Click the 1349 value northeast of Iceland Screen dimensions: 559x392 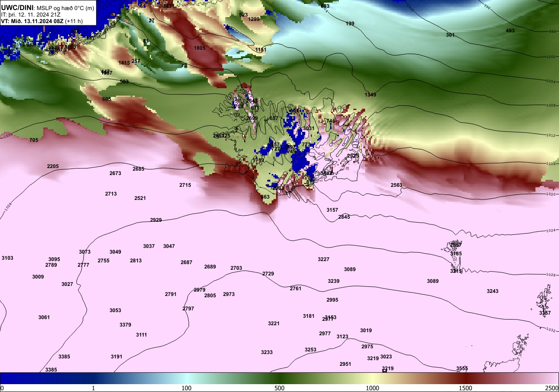click(x=370, y=95)
